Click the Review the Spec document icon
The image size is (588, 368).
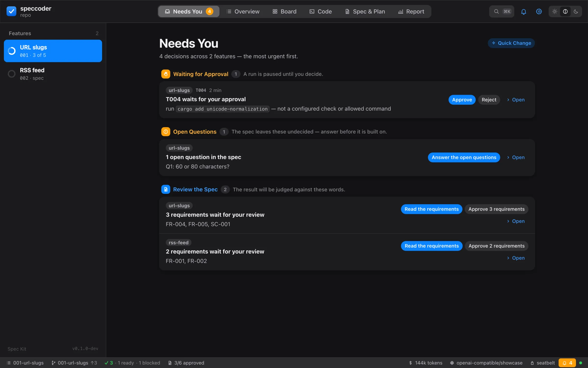[x=166, y=189]
